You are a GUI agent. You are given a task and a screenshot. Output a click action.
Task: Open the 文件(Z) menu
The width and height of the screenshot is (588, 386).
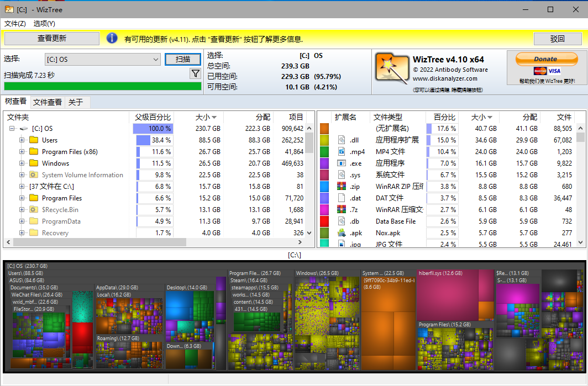point(15,24)
